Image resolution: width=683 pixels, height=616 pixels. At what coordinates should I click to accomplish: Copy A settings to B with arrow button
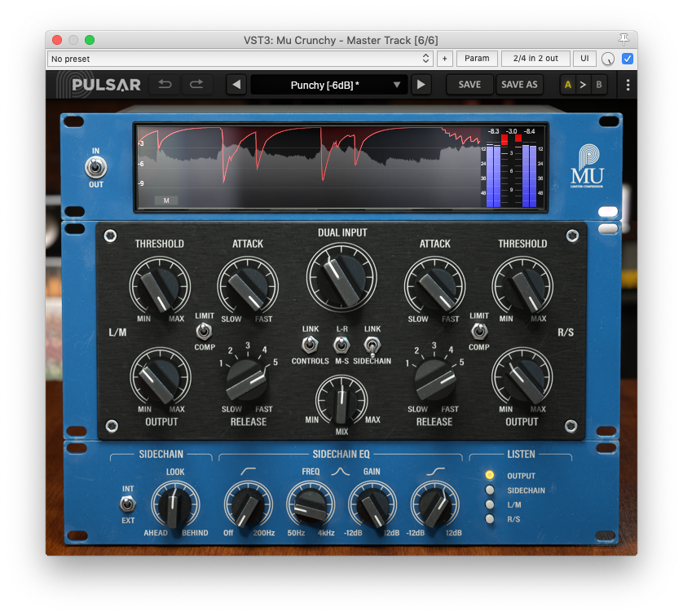click(583, 85)
